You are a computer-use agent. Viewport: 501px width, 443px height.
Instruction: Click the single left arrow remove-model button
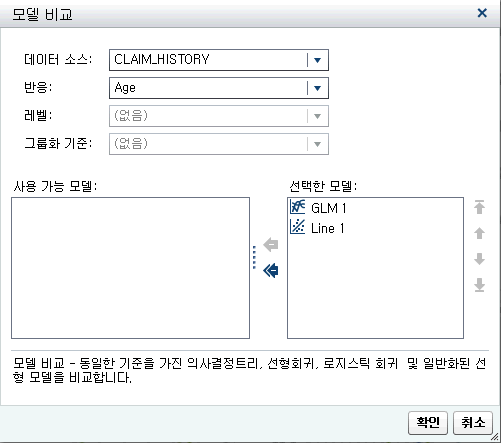coord(271,245)
